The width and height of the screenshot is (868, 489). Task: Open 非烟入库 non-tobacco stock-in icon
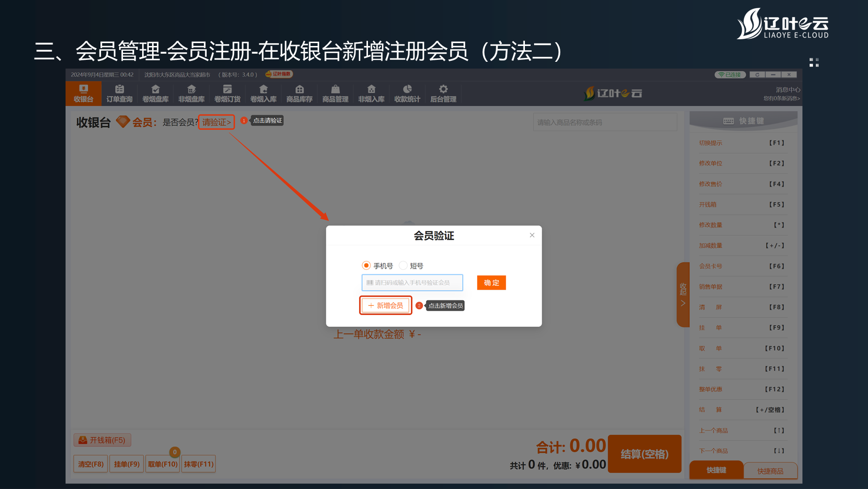click(371, 93)
